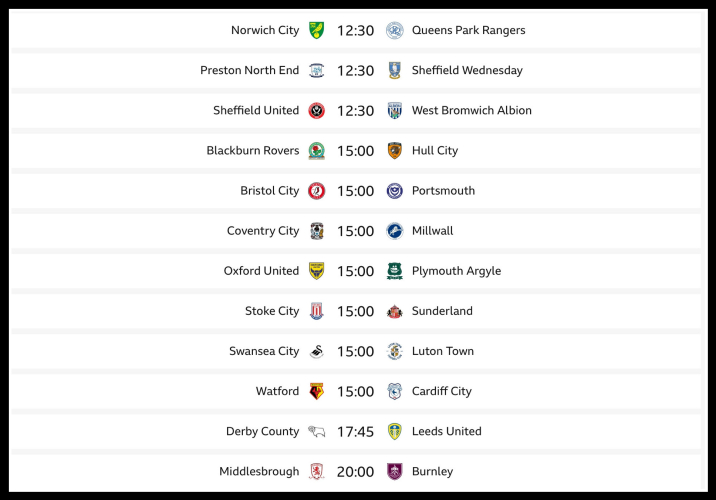The height and width of the screenshot is (500, 716).
Task: Click the Sunderland team name
Action: [x=442, y=311]
